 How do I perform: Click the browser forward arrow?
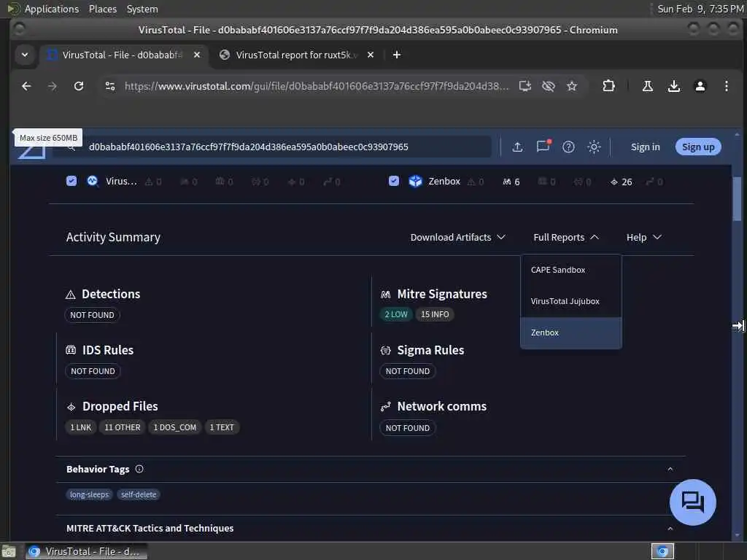tap(53, 86)
